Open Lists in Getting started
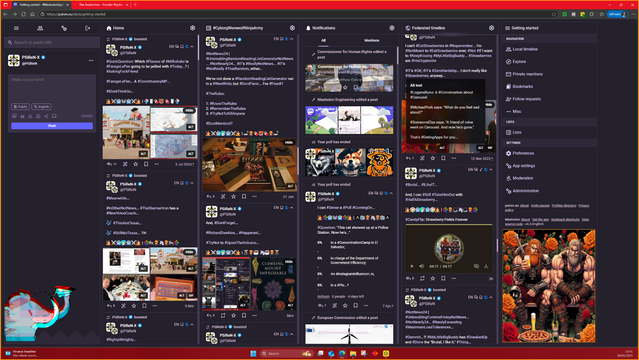Image resolution: width=639 pixels, height=360 pixels. click(513, 133)
